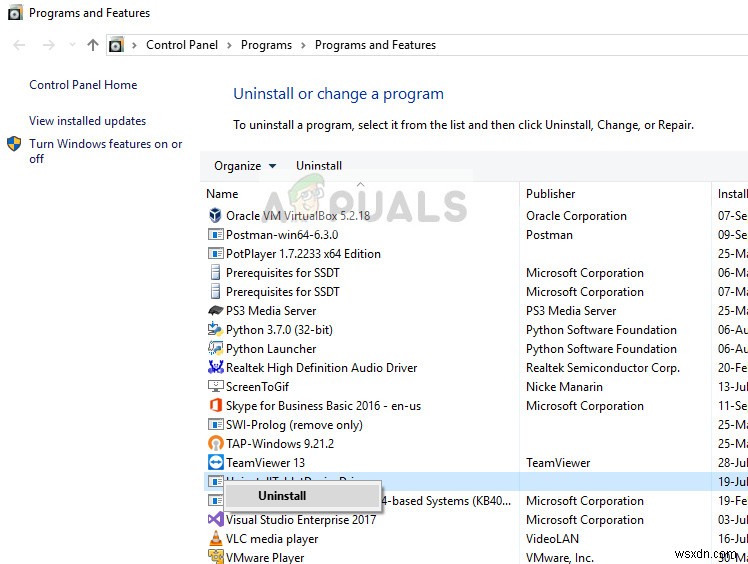The width and height of the screenshot is (748, 564).
Task: Select Realtek High Definition Audio Driver entry
Action: pyautogui.click(x=322, y=367)
